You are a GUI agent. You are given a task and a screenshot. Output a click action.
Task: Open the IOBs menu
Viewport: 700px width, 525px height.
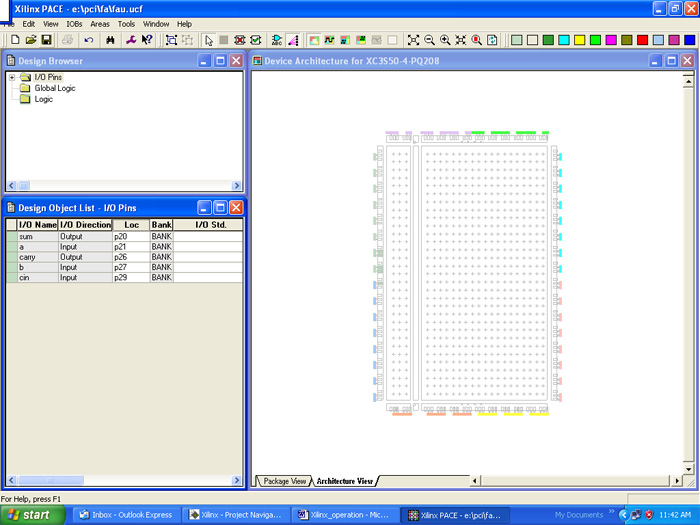[74, 24]
